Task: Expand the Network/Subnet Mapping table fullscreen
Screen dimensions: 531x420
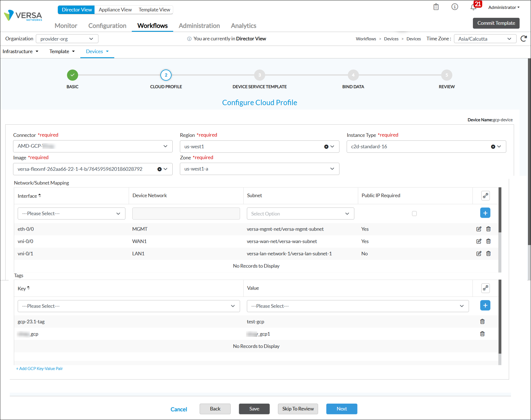Action: point(485,196)
